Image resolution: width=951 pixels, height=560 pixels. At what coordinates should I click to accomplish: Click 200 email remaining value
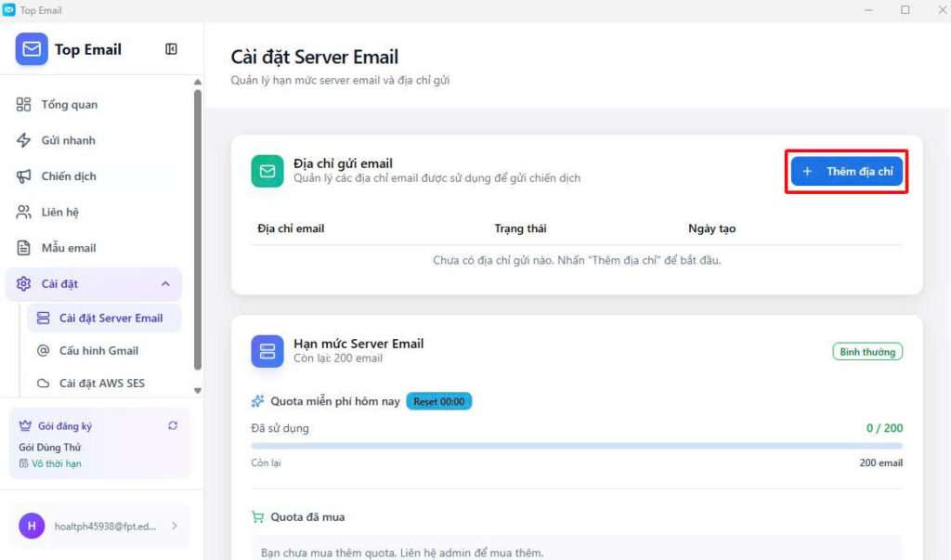coord(880,462)
